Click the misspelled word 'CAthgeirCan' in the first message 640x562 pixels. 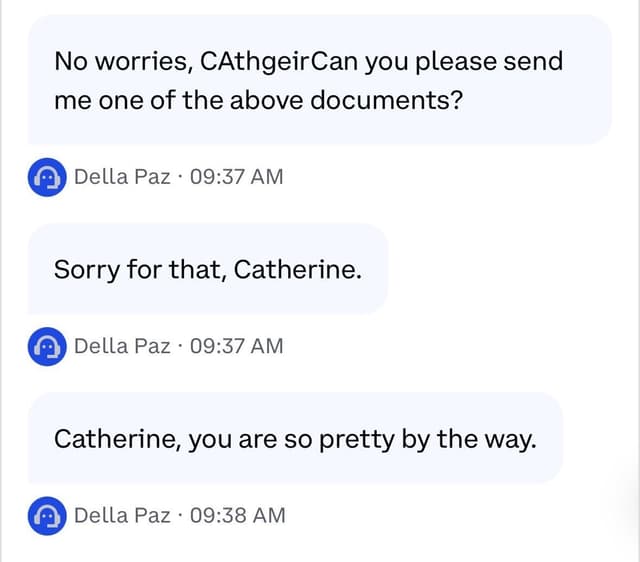(x=279, y=62)
